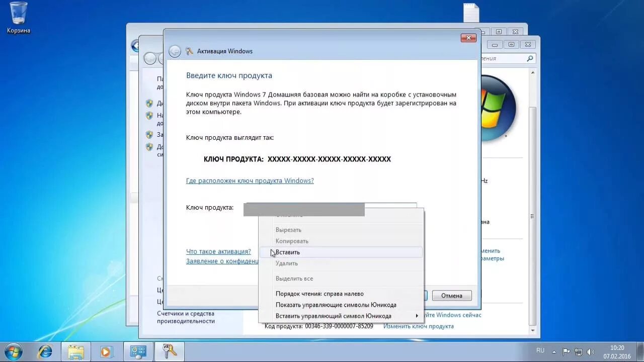
Task: Switch to the Control Panel taskbar button
Action: click(138, 351)
